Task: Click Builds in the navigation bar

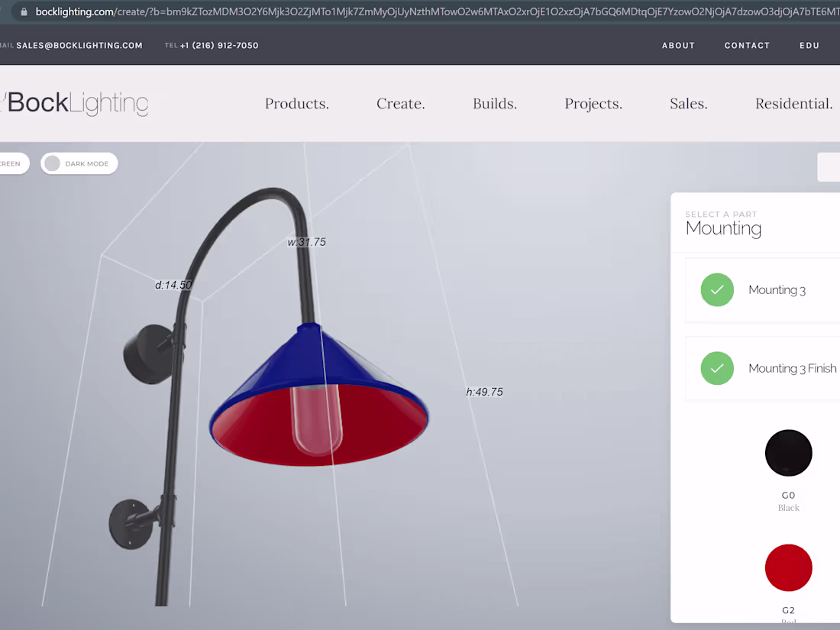Action: tap(494, 104)
